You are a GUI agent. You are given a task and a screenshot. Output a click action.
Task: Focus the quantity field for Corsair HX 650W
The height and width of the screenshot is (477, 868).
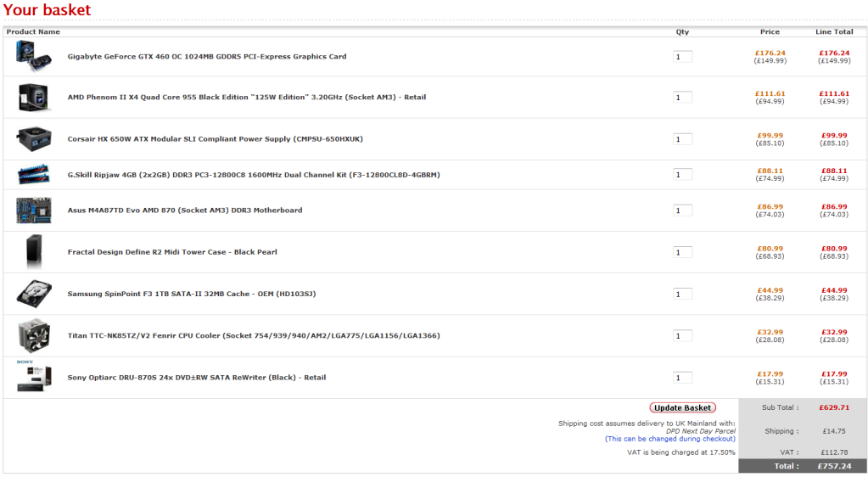coord(682,139)
